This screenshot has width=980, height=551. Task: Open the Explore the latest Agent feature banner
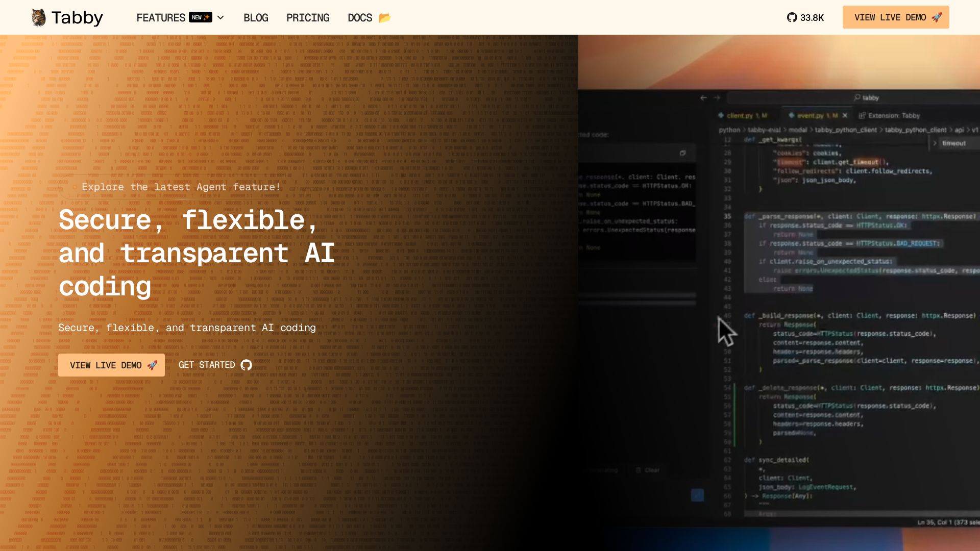coord(176,187)
